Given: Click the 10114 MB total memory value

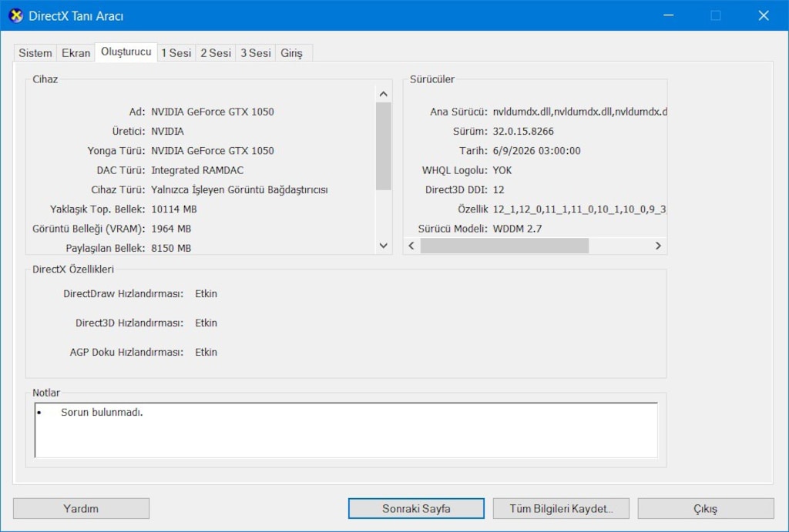Looking at the screenshot, I should 173,209.
